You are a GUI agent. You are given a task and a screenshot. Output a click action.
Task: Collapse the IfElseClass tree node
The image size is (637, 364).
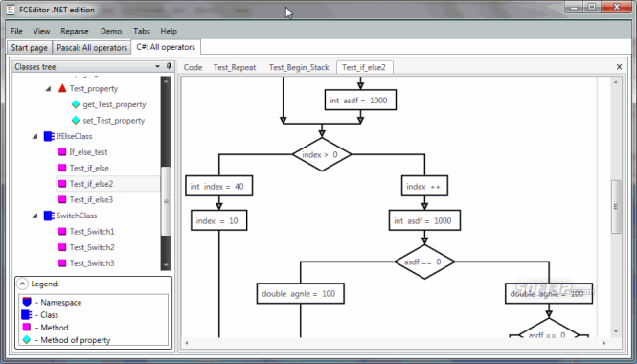(34, 136)
